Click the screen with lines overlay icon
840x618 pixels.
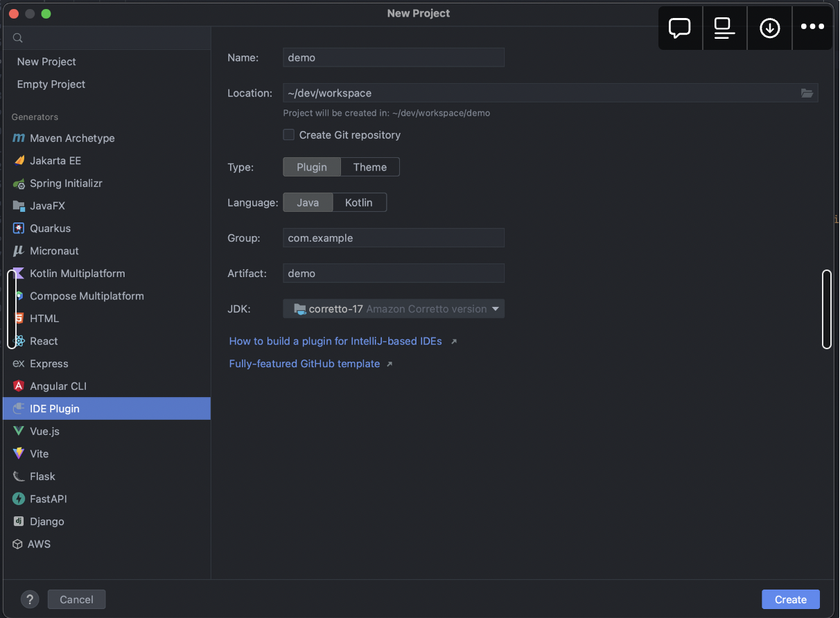[x=725, y=28]
